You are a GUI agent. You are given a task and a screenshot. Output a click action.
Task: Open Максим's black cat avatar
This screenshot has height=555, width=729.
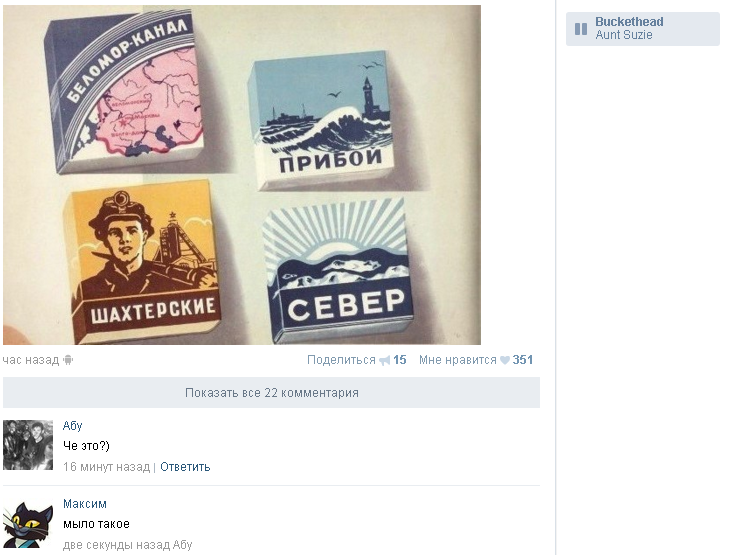(x=28, y=524)
